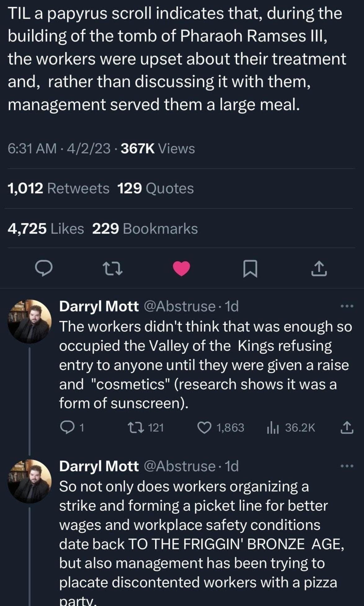This screenshot has height=606, width=364.
Task: Open more options on first Darryl Mott reply
Action: (347, 306)
